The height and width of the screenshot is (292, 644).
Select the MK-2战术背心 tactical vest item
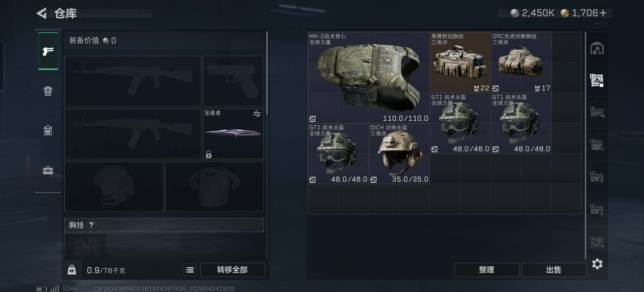tap(369, 78)
